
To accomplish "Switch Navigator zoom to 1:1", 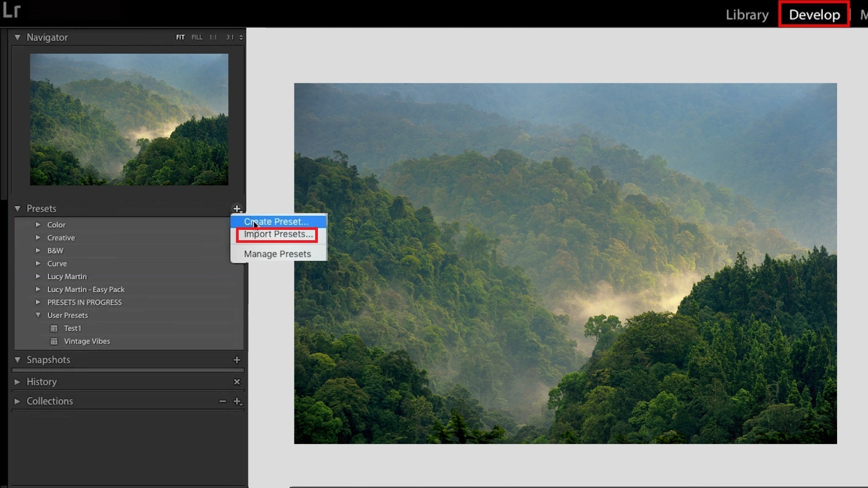I will pos(212,37).
